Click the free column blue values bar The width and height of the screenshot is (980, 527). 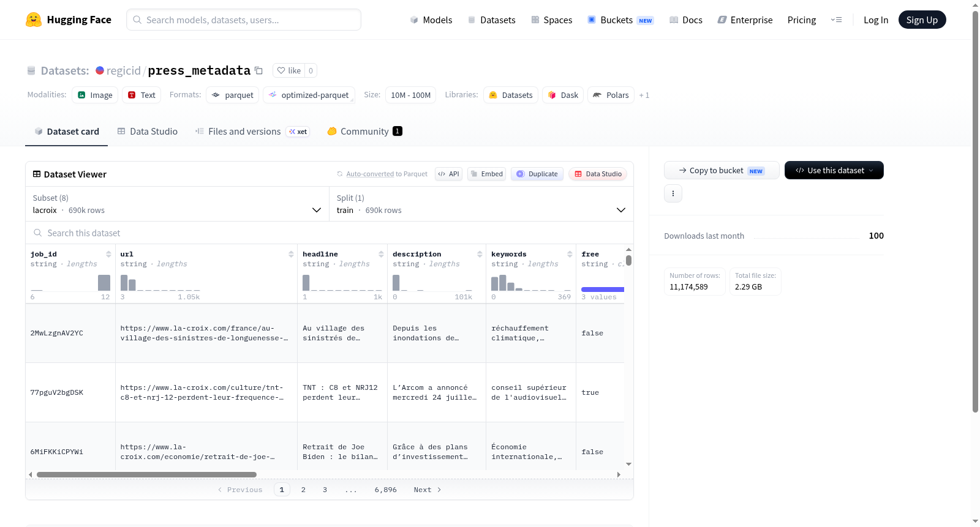pos(603,290)
